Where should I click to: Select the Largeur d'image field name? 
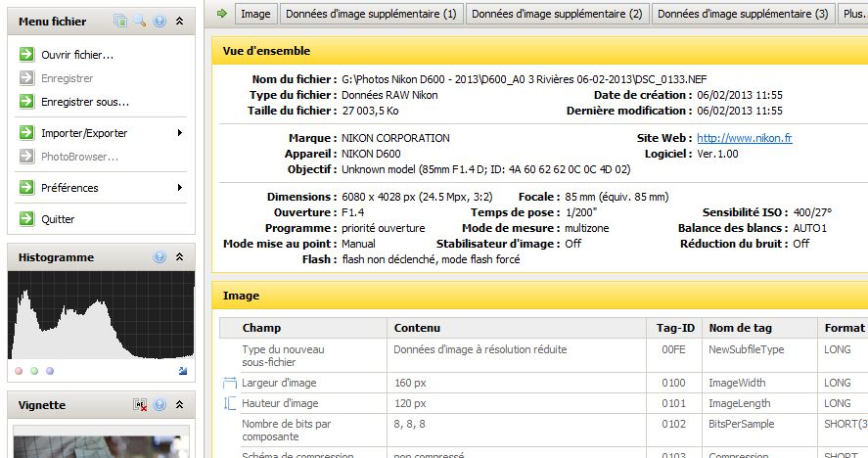pyautogui.click(x=279, y=383)
